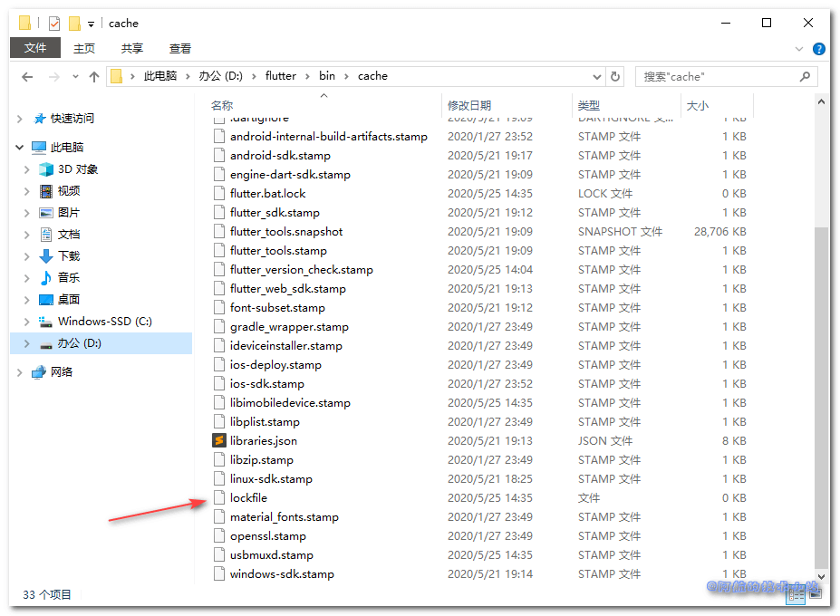Click the 网络 icon in sidebar

[39, 372]
